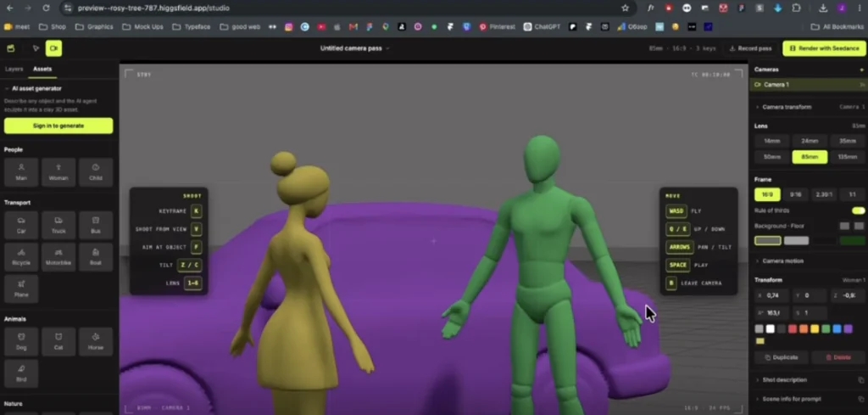Copy the Scene info for prompt
The image size is (868, 415).
(x=861, y=399)
